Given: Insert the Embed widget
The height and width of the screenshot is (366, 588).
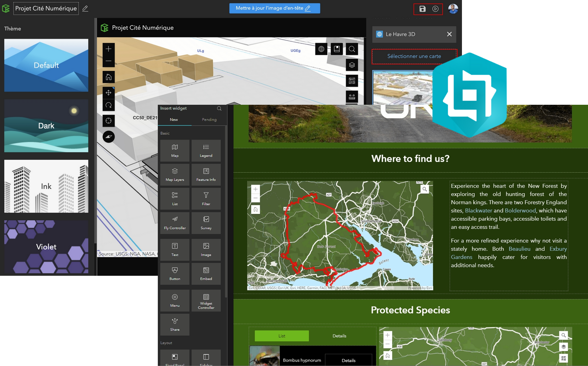Looking at the screenshot, I should [206, 274].
